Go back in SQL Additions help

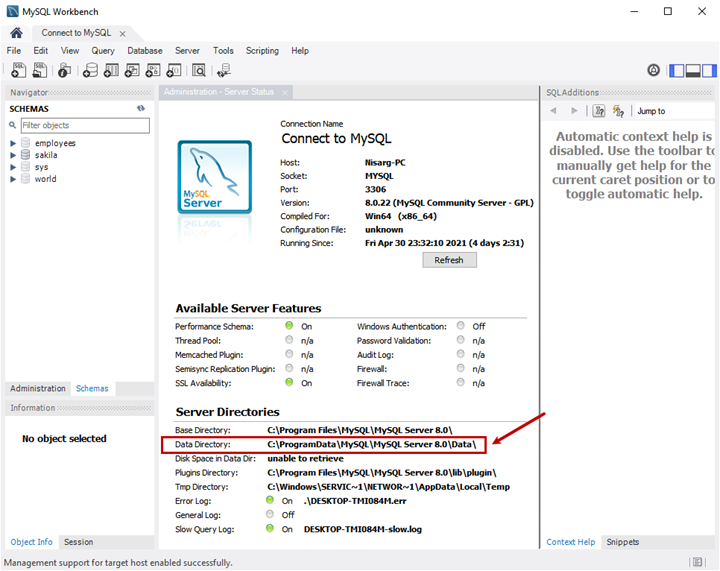tap(553, 111)
